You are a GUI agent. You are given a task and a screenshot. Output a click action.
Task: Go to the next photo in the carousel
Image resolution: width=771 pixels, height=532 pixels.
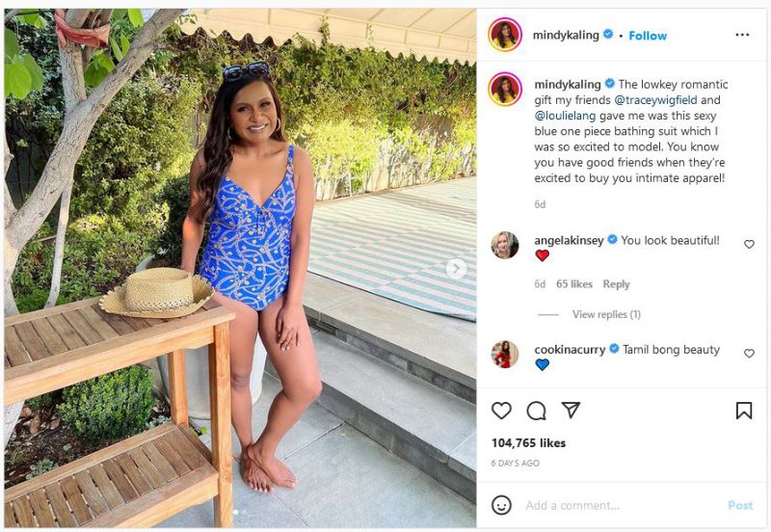click(457, 269)
